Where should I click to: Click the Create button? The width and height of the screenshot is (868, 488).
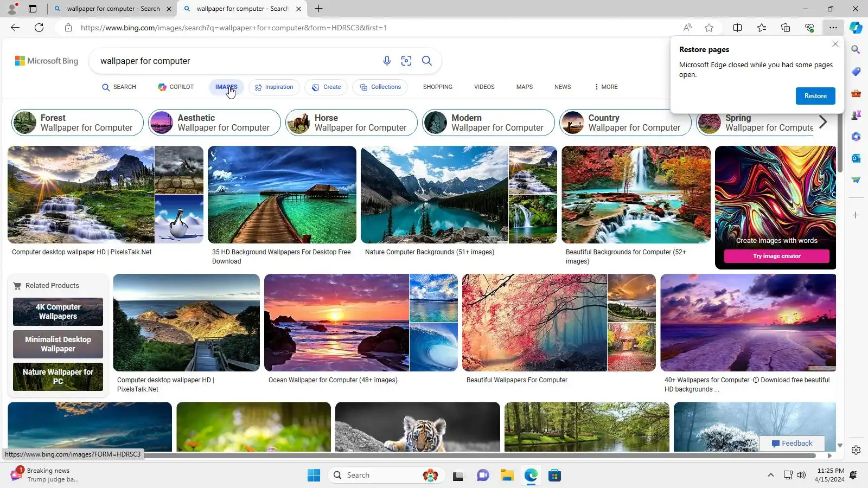(x=326, y=87)
